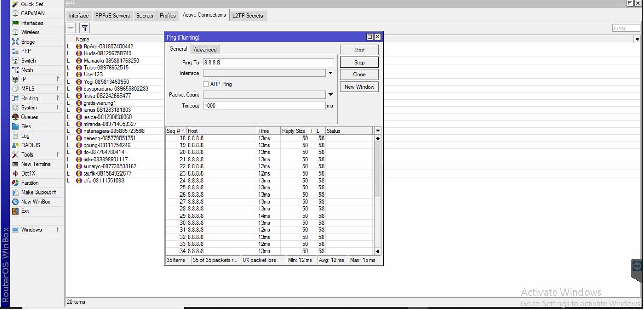Open the Switch sidebar icon
The height and width of the screenshot is (310, 644).
pyautogui.click(x=15, y=61)
